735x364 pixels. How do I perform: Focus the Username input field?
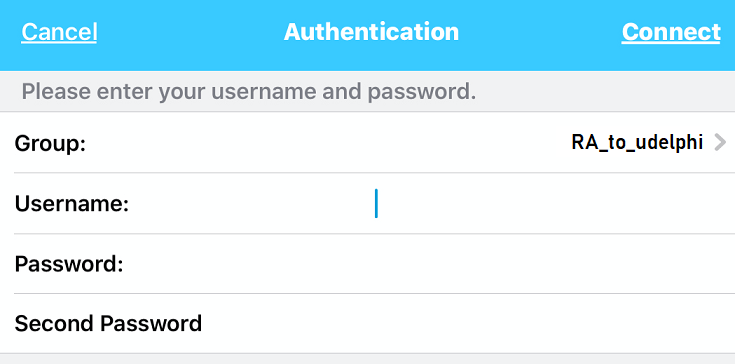click(553, 203)
